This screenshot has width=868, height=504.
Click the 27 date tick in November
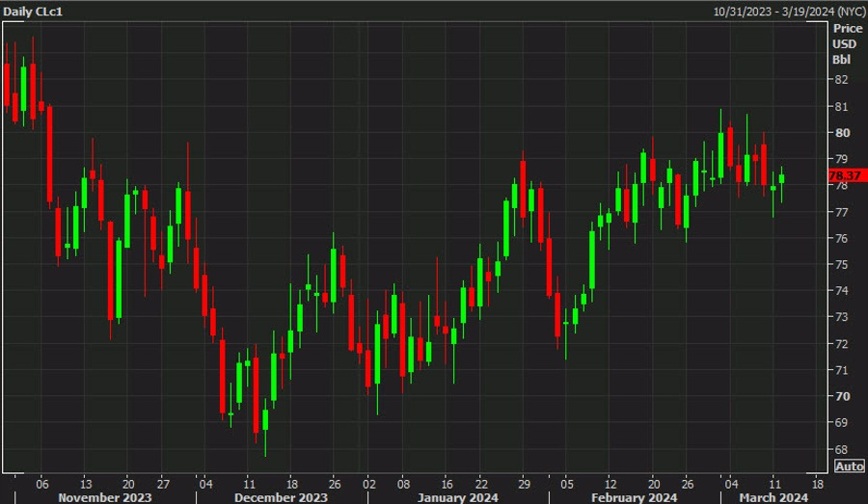click(163, 484)
